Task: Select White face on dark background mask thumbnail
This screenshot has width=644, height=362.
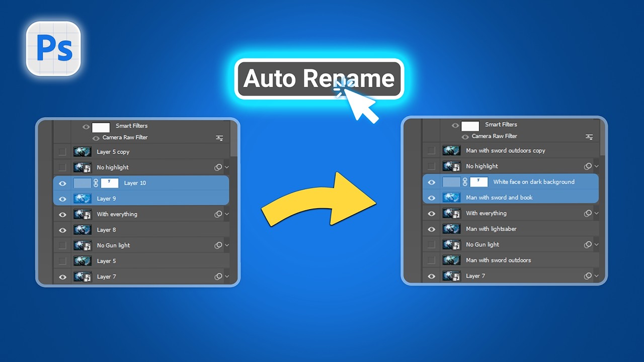Action: [479, 182]
